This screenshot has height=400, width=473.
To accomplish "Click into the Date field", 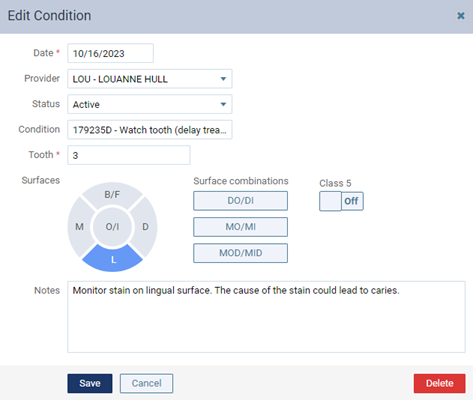I will click(x=110, y=53).
